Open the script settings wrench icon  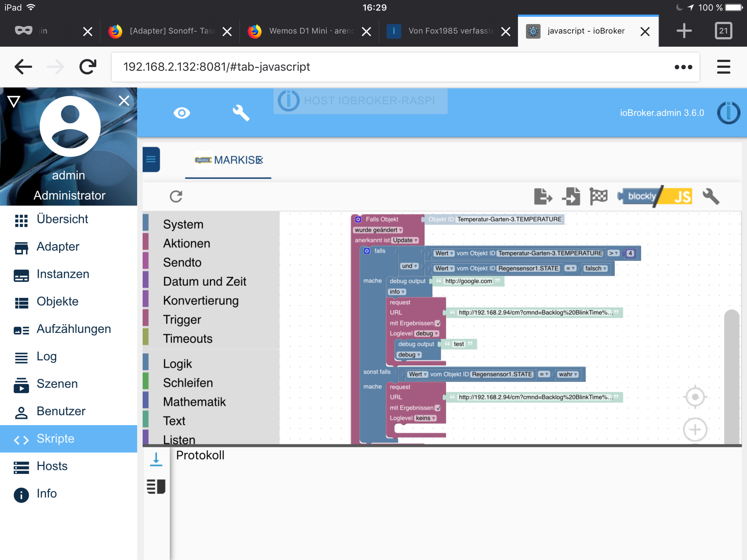pyautogui.click(x=711, y=197)
